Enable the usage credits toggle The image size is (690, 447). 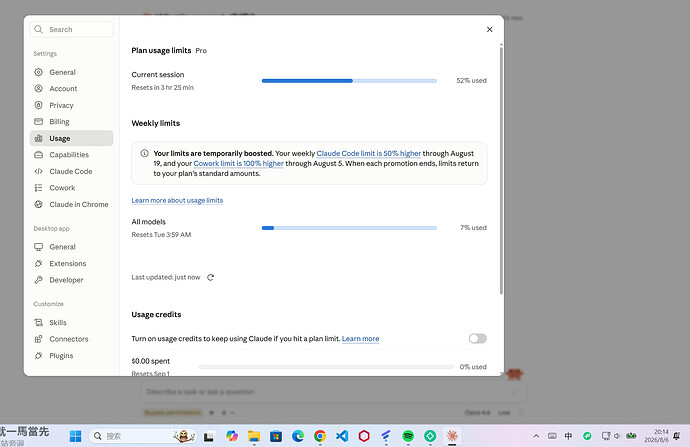[477, 338]
